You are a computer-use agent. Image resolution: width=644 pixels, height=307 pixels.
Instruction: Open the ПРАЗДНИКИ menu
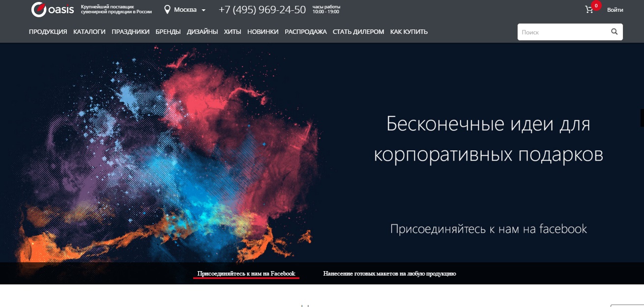tap(130, 31)
